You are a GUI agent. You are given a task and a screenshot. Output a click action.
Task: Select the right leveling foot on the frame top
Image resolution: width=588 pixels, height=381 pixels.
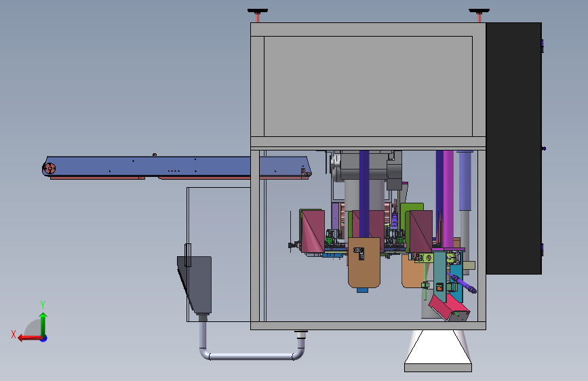tap(479, 16)
